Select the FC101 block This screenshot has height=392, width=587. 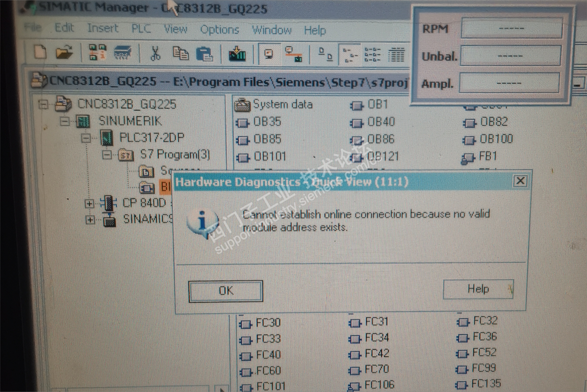coord(262,386)
